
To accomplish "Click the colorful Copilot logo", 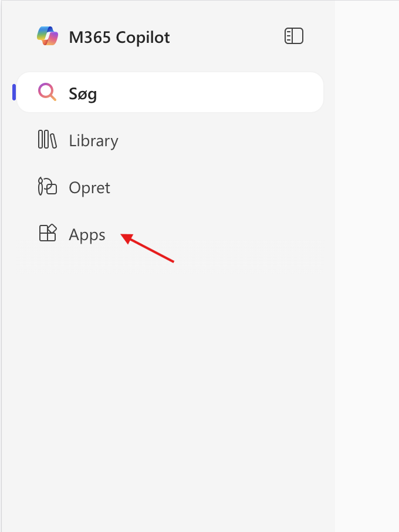I will [x=48, y=36].
